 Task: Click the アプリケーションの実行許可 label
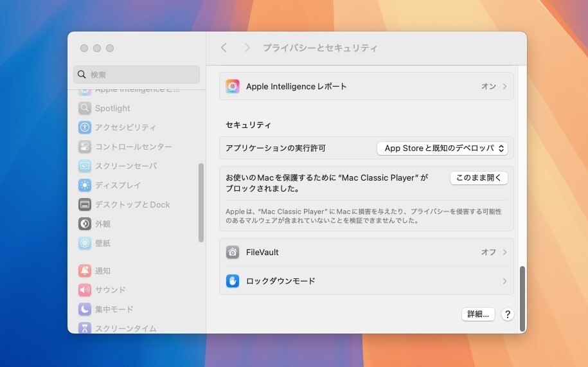pyautogui.click(x=276, y=148)
